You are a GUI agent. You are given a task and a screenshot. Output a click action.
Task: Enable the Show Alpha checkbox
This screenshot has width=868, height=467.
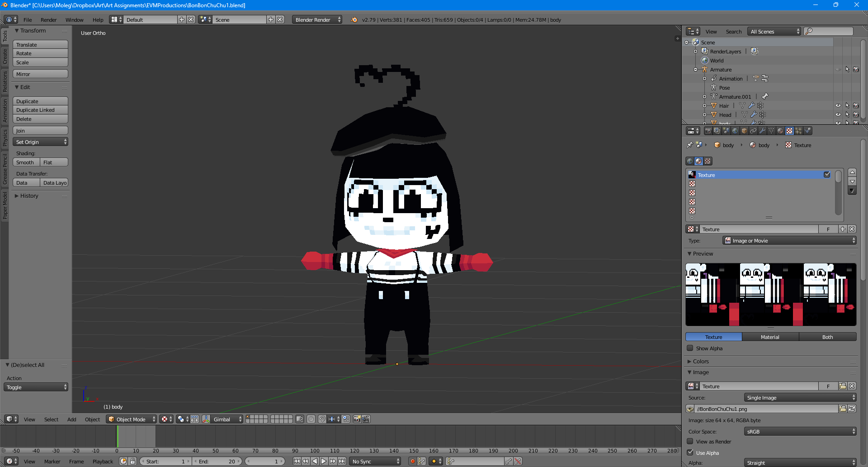pos(690,348)
